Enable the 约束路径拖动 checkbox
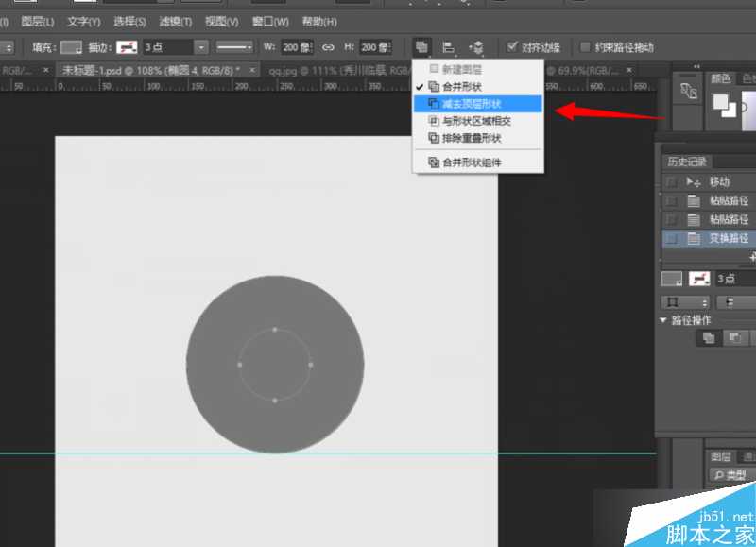Viewport: 756px width, 547px height. pyautogui.click(x=586, y=46)
